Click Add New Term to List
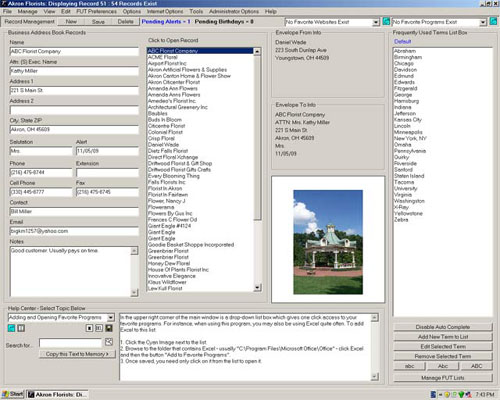500x400 pixels. [443, 337]
